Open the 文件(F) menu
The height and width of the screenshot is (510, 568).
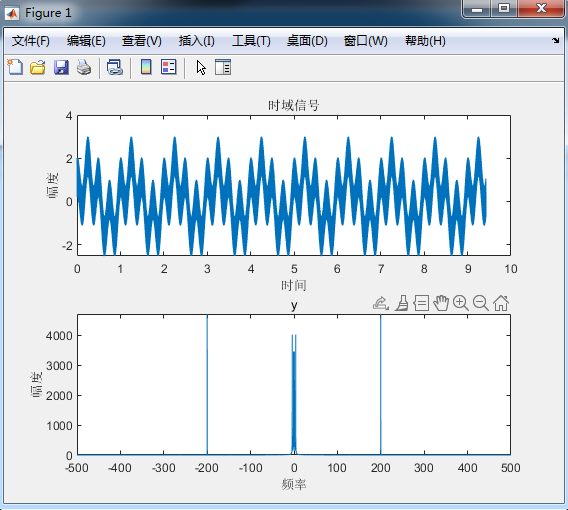30,41
